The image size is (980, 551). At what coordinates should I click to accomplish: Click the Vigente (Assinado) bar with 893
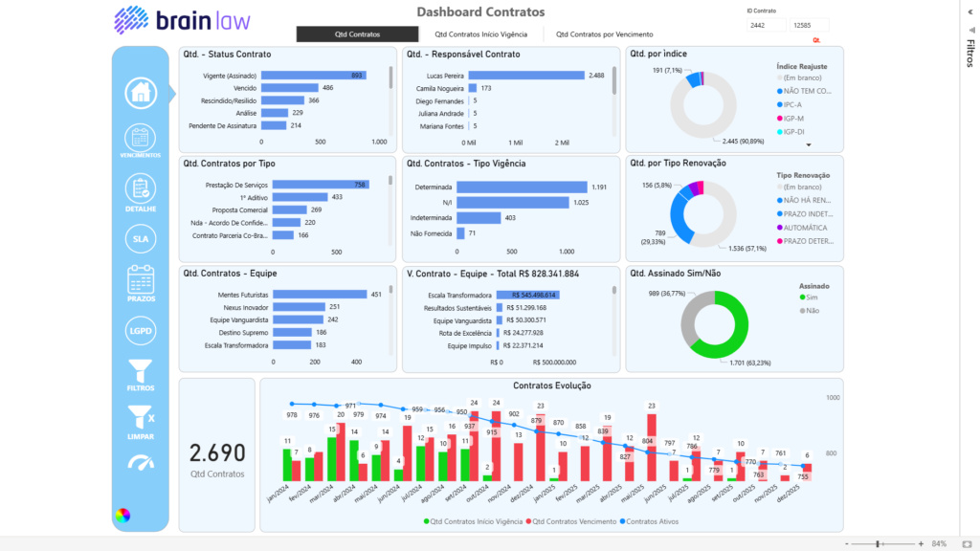(x=313, y=75)
